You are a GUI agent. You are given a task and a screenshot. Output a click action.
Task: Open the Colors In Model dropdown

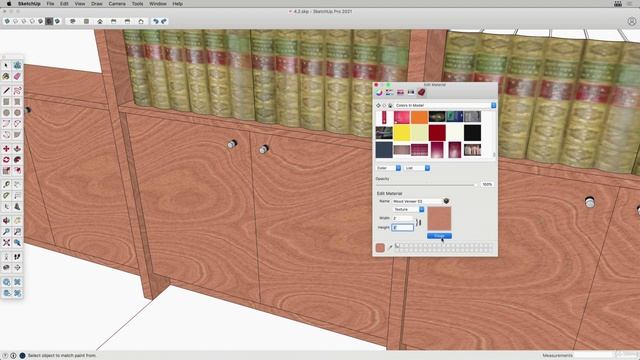point(445,106)
